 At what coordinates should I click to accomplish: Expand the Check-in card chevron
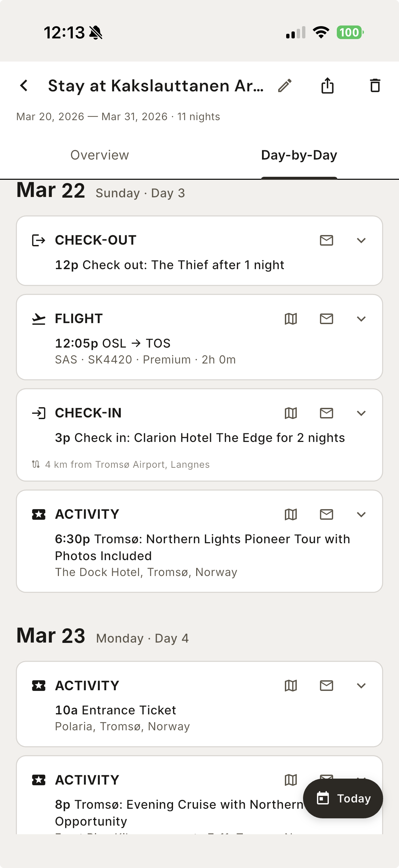pyautogui.click(x=361, y=413)
